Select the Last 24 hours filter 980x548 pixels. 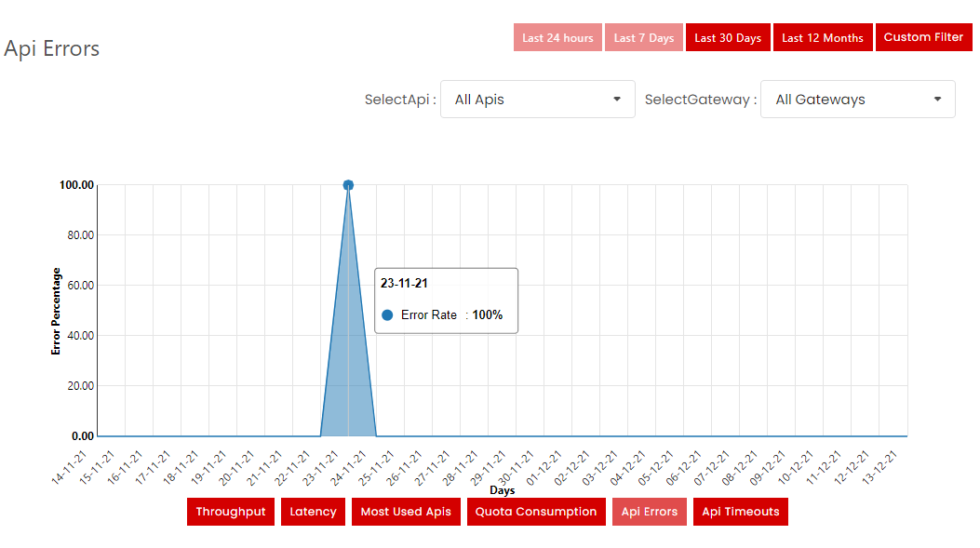coord(557,38)
